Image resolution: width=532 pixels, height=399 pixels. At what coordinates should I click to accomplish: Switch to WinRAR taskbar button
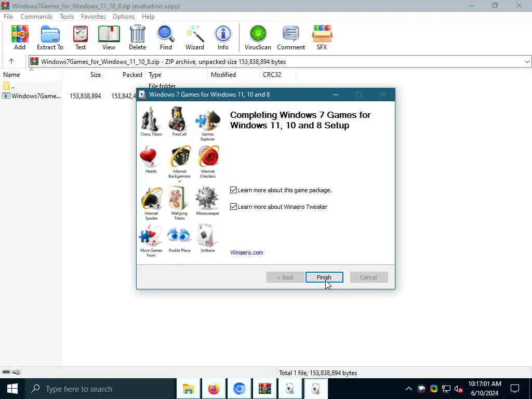coord(264,389)
